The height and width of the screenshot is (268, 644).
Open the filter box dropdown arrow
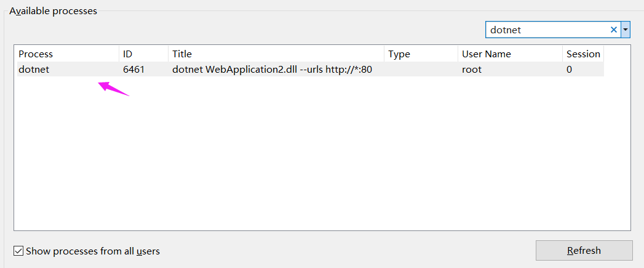[x=626, y=30]
